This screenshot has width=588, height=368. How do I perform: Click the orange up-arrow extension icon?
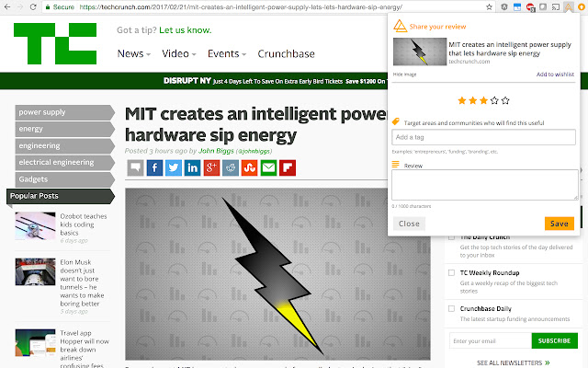[x=582, y=6]
